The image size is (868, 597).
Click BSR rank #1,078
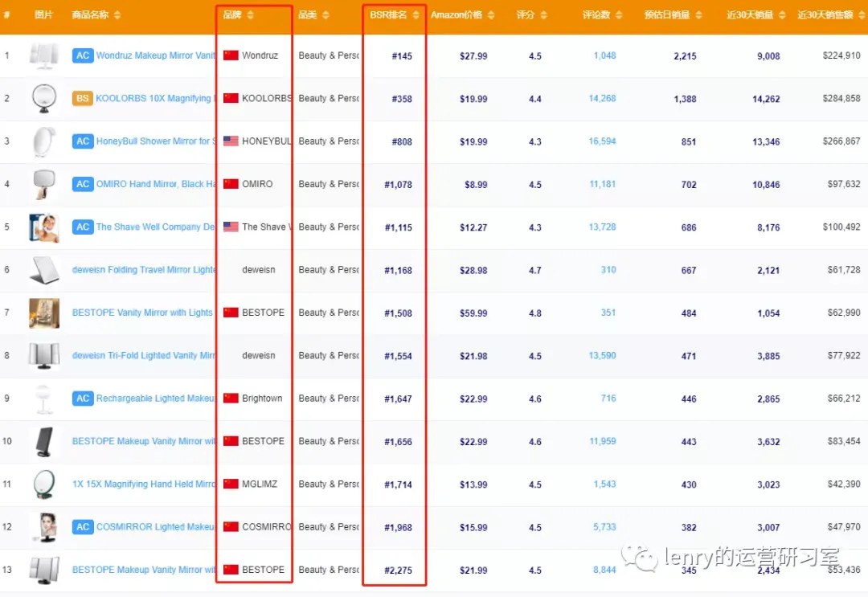(398, 185)
